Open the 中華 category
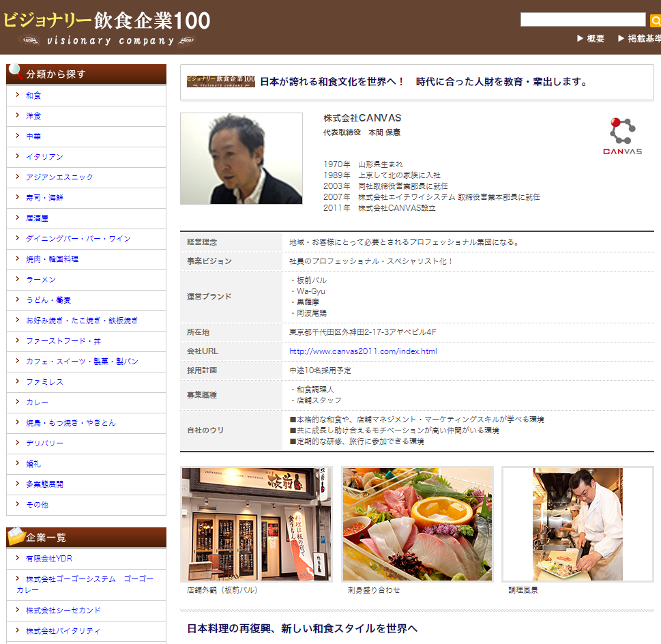The height and width of the screenshot is (644, 661). click(33, 136)
